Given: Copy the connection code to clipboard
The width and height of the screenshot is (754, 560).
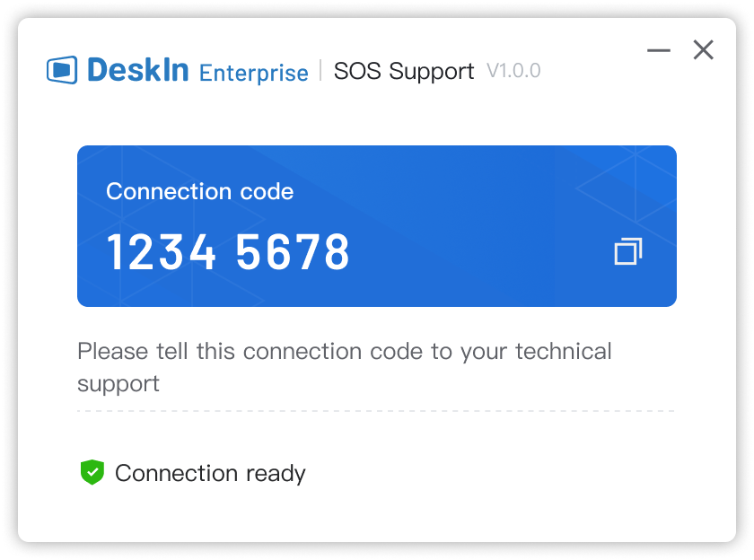Looking at the screenshot, I should click(628, 252).
